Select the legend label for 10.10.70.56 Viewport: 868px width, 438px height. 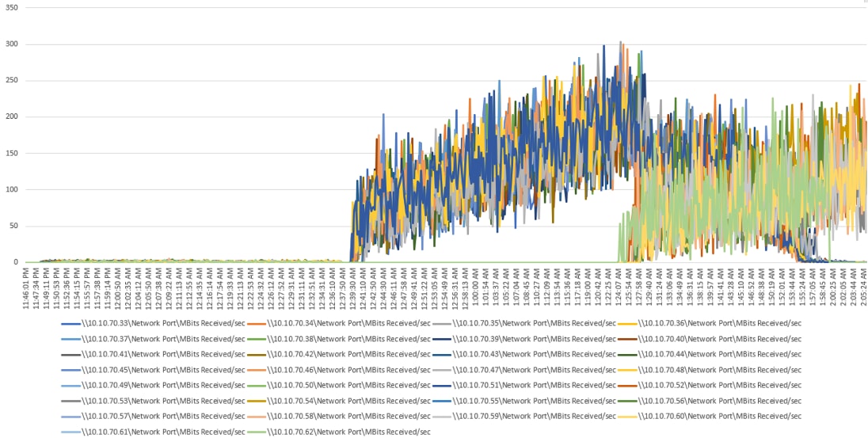tap(710, 400)
